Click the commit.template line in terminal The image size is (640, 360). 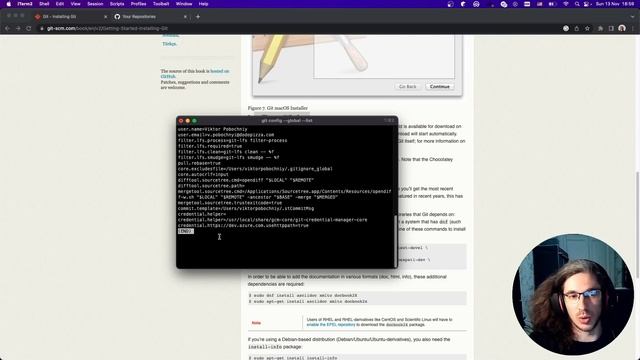(246, 208)
